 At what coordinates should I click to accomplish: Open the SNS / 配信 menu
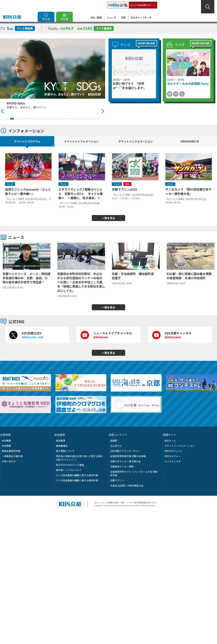[x=96, y=18]
